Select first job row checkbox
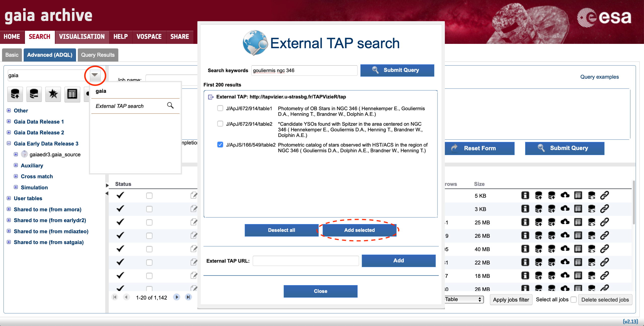The width and height of the screenshot is (644, 326). click(x=149, y=196)
